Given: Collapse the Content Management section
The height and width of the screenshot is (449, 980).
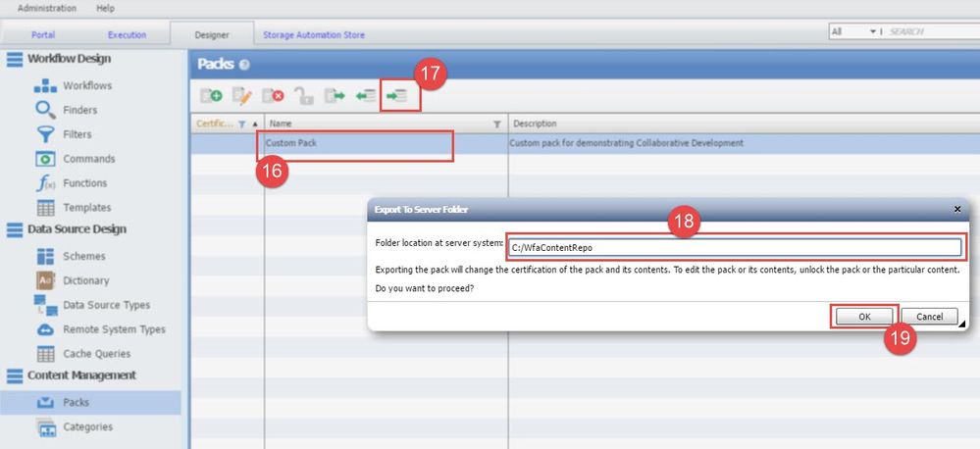Looking at the screenshot, I should [x=15, y=375].
